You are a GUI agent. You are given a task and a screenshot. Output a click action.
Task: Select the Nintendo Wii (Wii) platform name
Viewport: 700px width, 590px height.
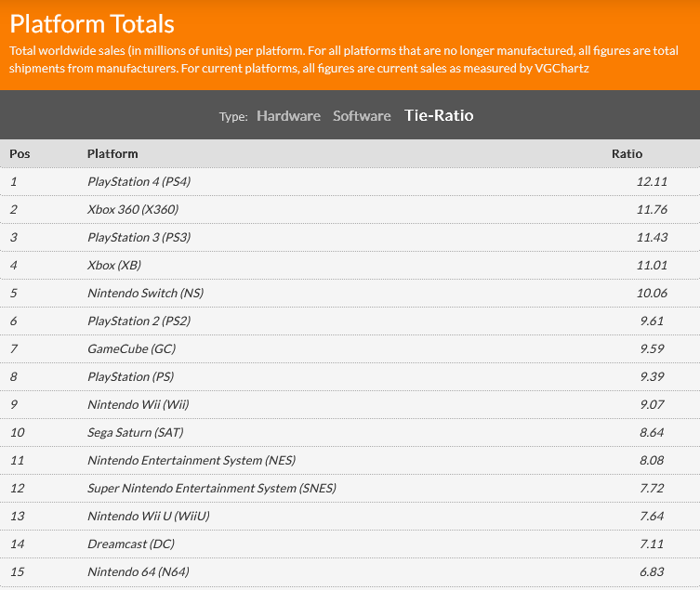[x=139, y=405]
